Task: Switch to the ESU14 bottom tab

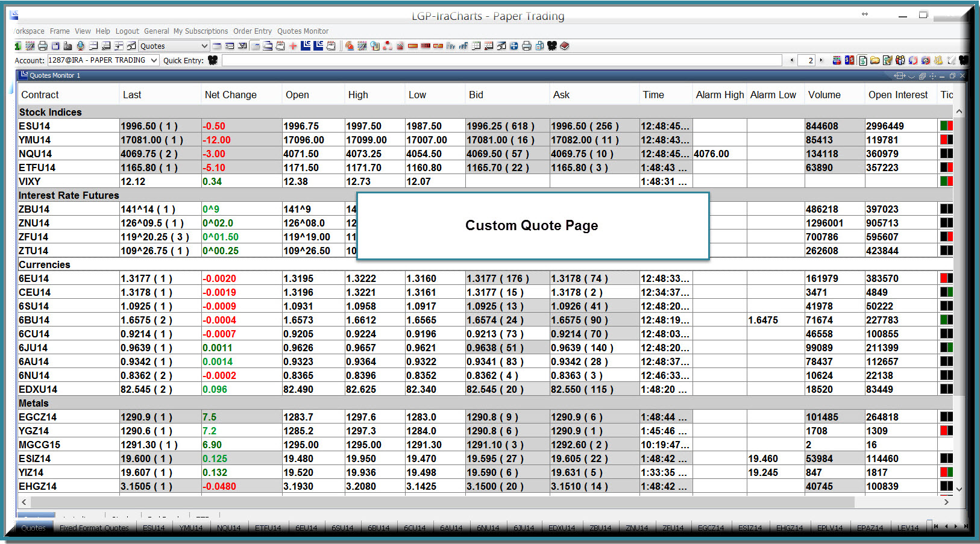Action: pyautogui.click(x=154, y=528)
